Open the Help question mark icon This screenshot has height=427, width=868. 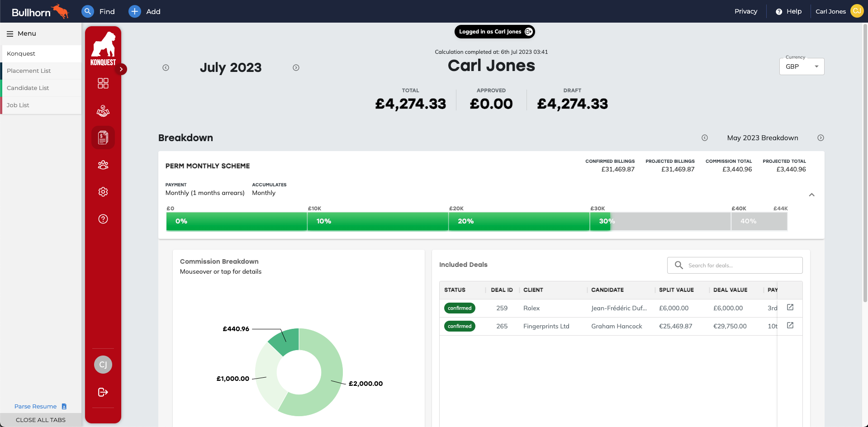pyautogui.click(x=779, y=12)
